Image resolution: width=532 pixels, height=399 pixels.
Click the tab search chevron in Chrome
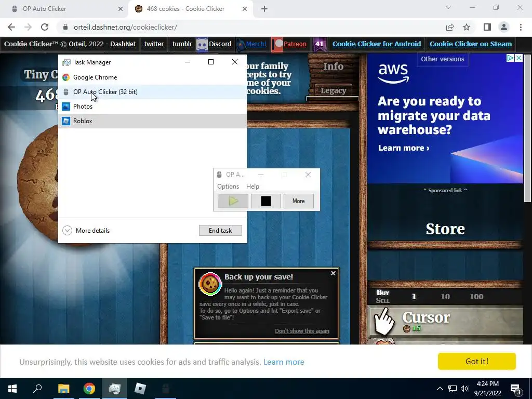448,7
